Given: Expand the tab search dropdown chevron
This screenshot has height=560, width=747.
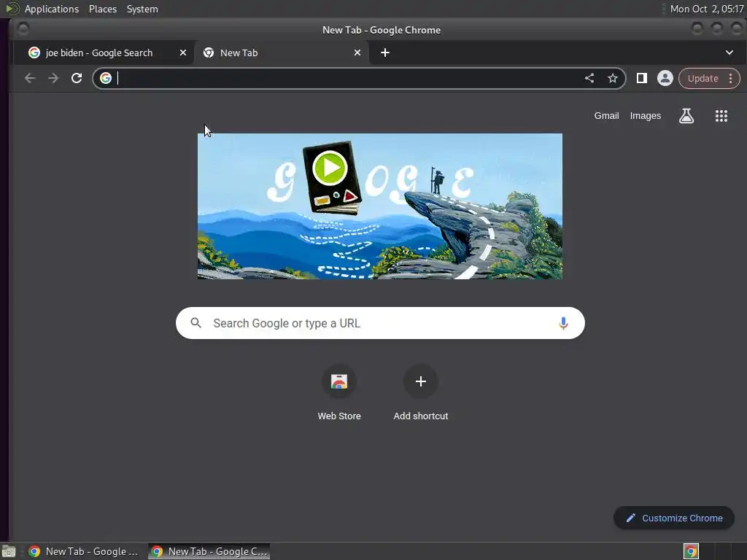Looking at the screenshot, I should (729, 52).
